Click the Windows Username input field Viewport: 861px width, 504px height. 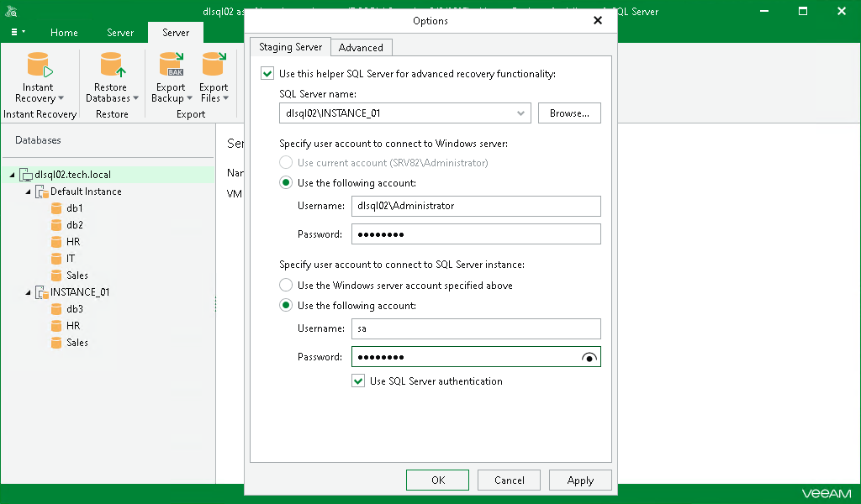click(475, 207)
